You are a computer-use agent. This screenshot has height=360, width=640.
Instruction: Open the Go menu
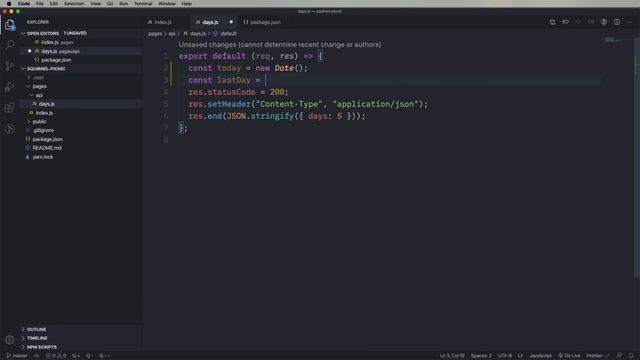pyautogui.click(x=110, y=4)
